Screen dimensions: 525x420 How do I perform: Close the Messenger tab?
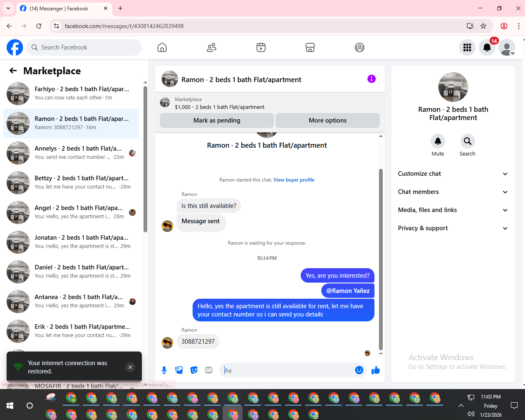pyautogui.click(x=106, y=8)
